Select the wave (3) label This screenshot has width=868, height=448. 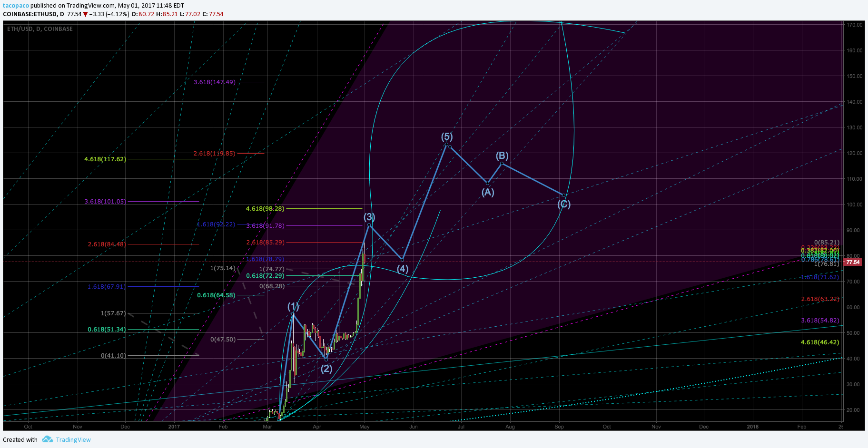pyautogui.click(x=369, y=217)
